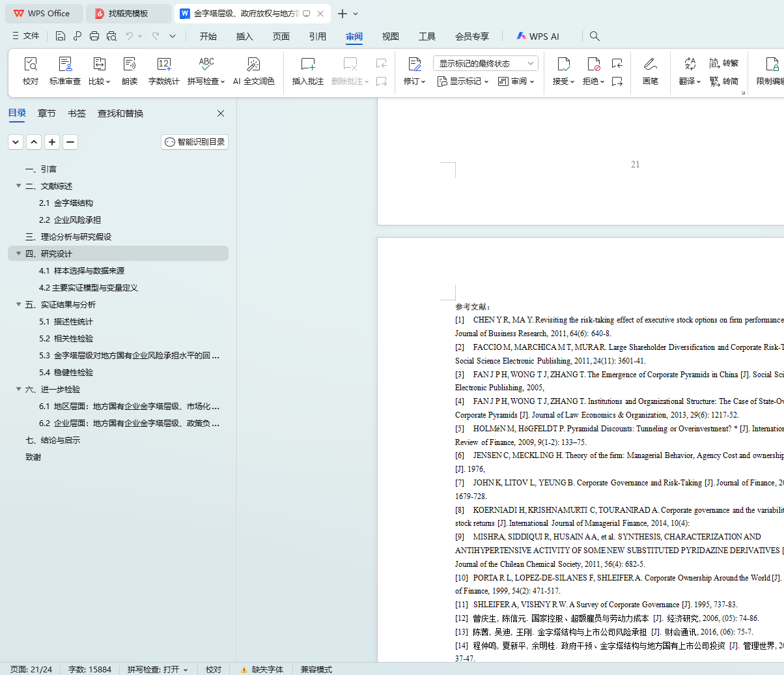Toggle 拼写检查 status in status bar
The width and height of the screenshot is (784, 675).
[158, 669]
